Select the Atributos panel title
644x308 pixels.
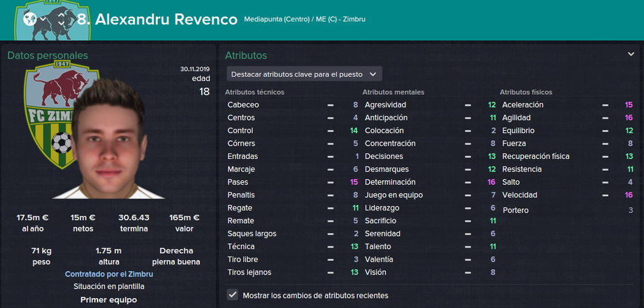pos(246,55)
